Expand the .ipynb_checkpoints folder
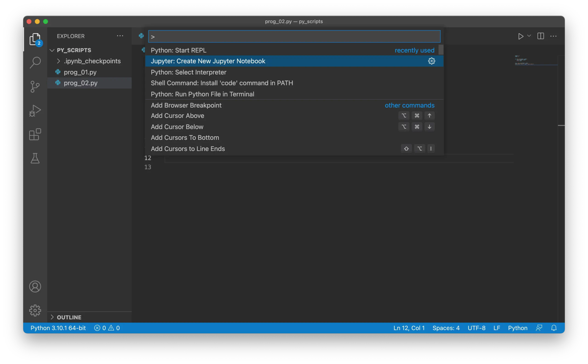Viewport: 588px width, 364px height. 59,61
